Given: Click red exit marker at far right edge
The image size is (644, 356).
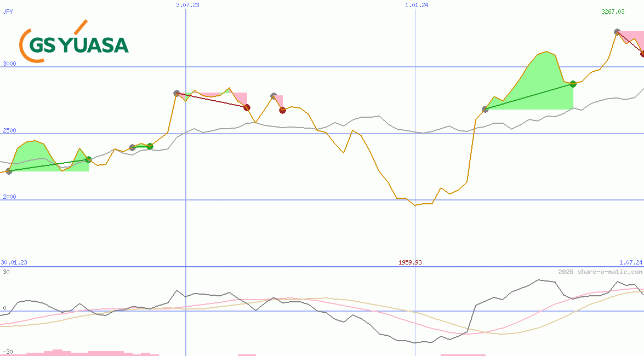Looking at the screenshot, I should click(x=642, y=54).
